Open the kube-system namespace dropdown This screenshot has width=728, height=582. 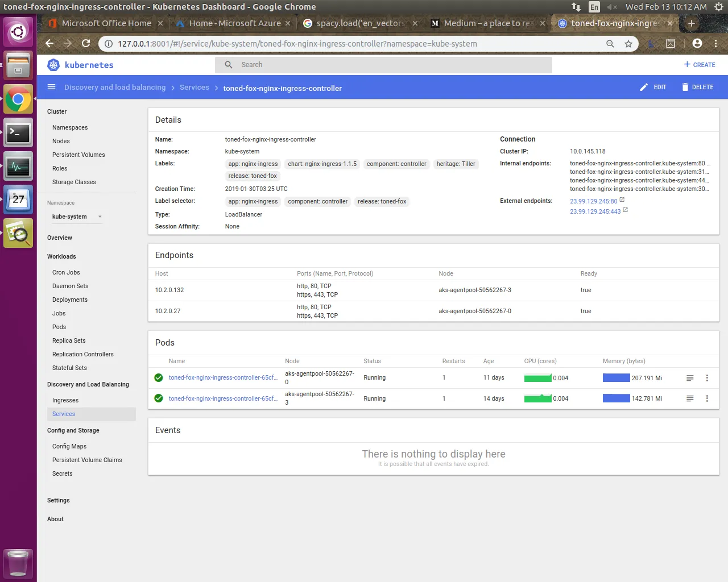click(x=77, y=217)
